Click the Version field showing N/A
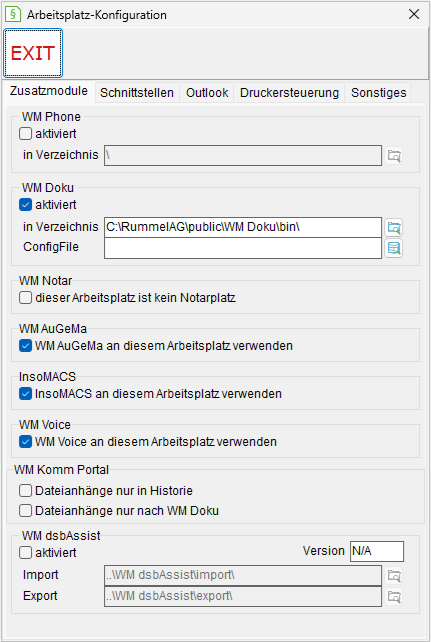 pyautogui.click(x=377, y=551)
